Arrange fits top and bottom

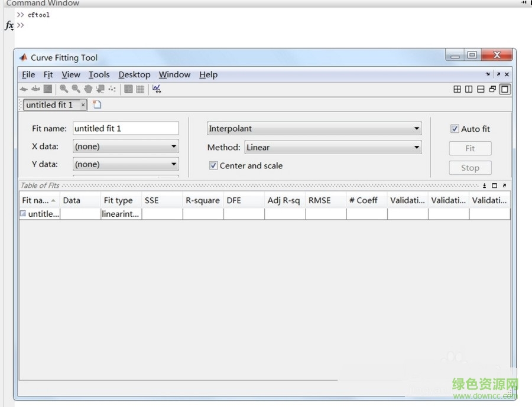click(481, 89)
